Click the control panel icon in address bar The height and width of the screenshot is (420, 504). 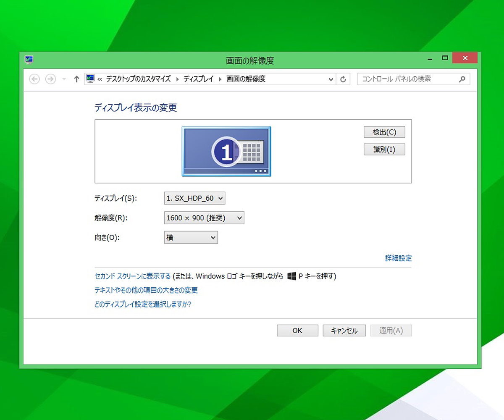[x=90, y=79]
